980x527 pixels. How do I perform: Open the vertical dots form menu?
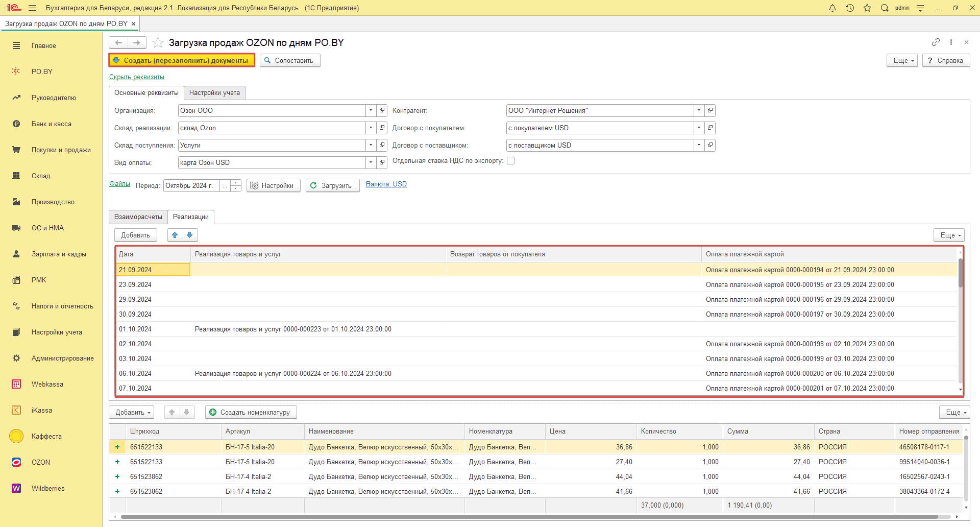point(951,42)
